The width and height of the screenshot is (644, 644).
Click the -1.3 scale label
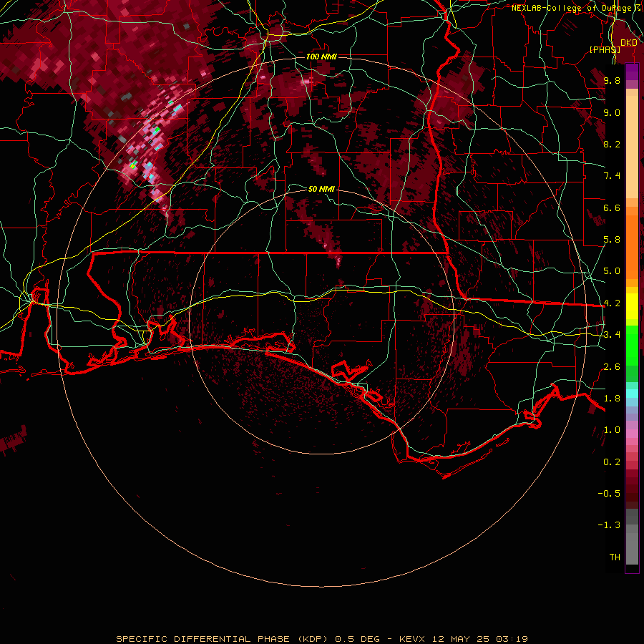click(609, 525)
